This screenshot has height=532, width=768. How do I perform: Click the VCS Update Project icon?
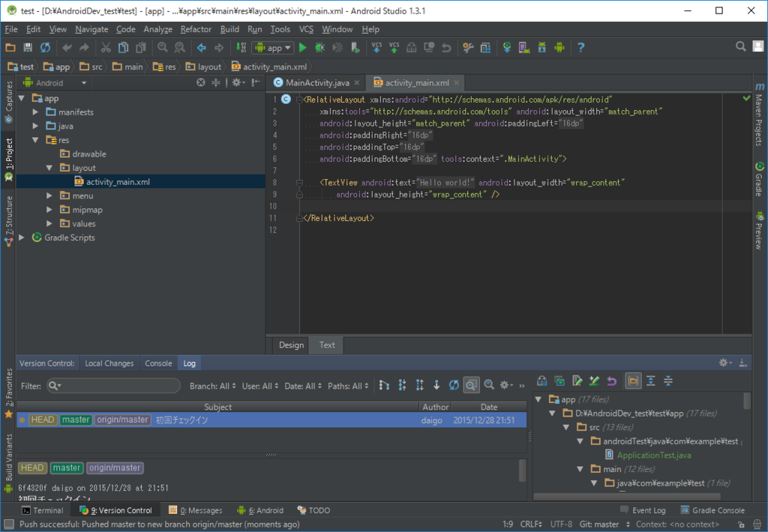pos(376,47)
